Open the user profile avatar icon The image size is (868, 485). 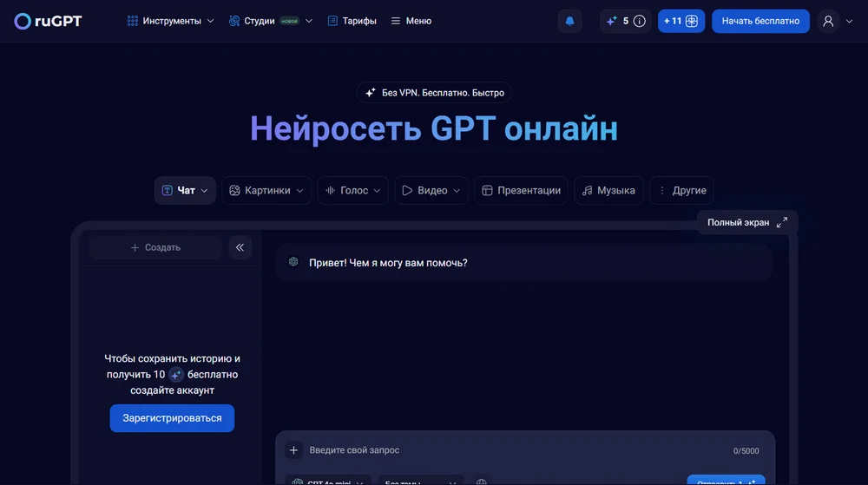(828, 21)
